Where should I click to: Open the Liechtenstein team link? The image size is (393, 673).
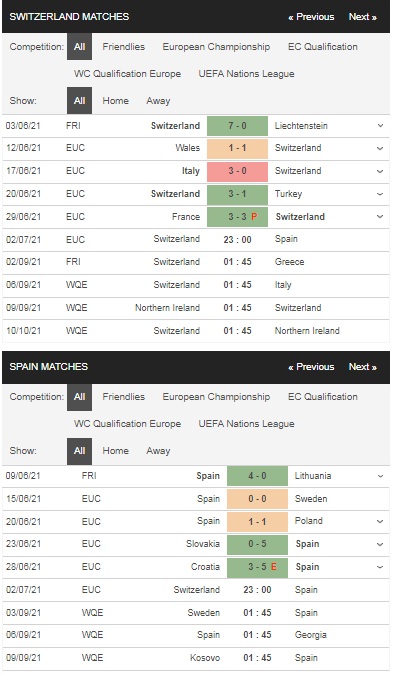click(x=301, y=126)
